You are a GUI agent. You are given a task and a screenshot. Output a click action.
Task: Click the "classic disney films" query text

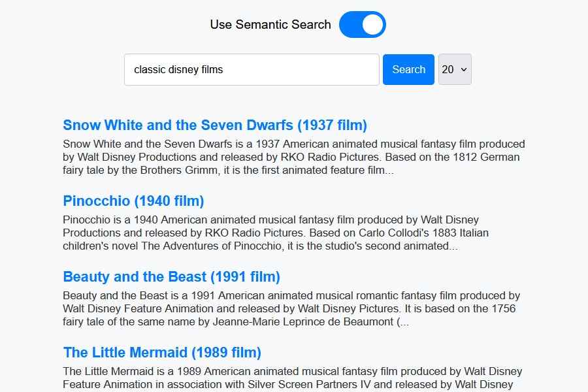(178, 69)
